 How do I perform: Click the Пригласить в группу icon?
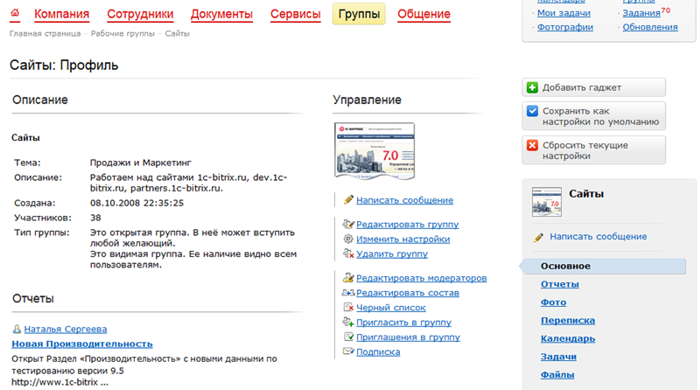pyautogui.click(x=348, y=322)
